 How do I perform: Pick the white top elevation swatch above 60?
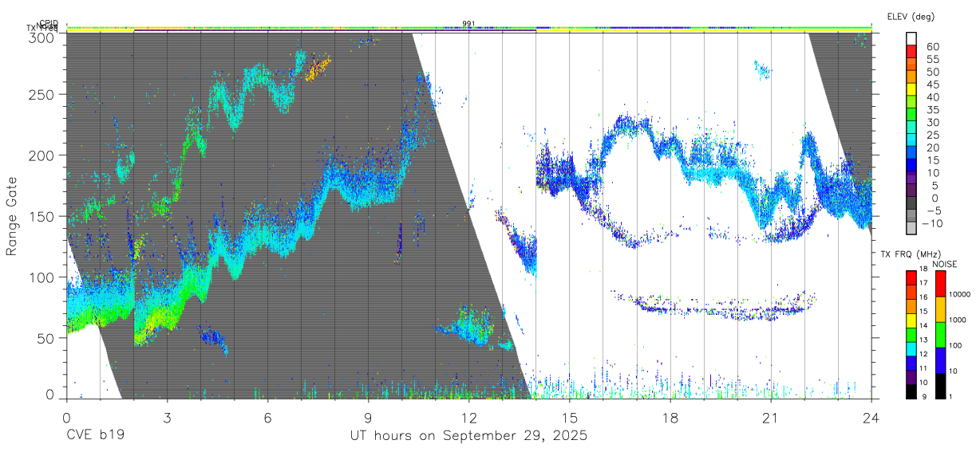click(911, 38)
